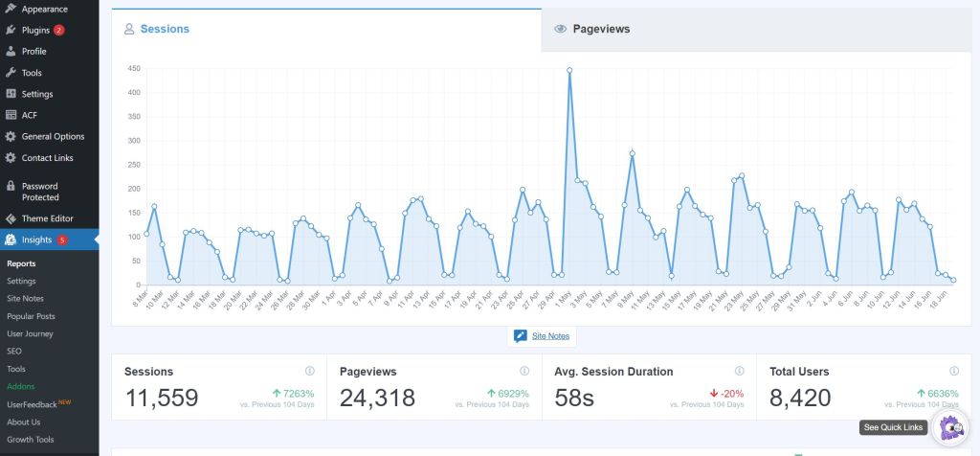Click the Total Users info icon
980x456 pixels.
953,371
